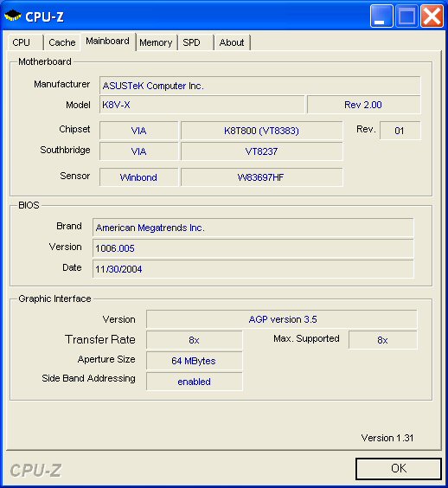
Task: Click the BIOS group heading
Action: [29, 205]
